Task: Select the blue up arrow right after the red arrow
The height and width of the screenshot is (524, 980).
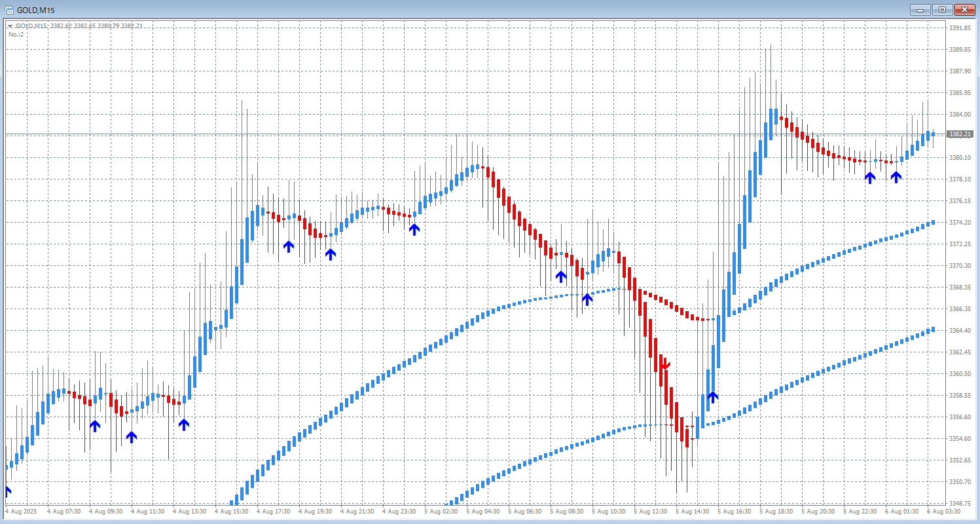Action: coord(712,396)
